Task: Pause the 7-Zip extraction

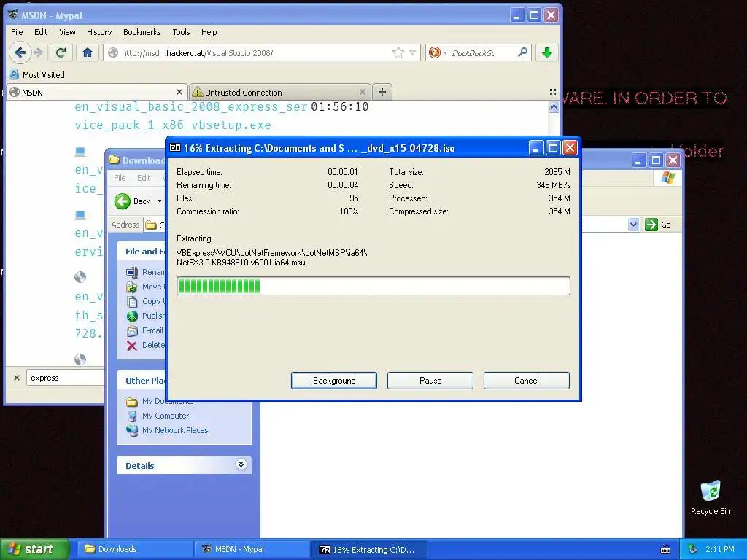Action: pyautogui.click(x=430, y=381)
